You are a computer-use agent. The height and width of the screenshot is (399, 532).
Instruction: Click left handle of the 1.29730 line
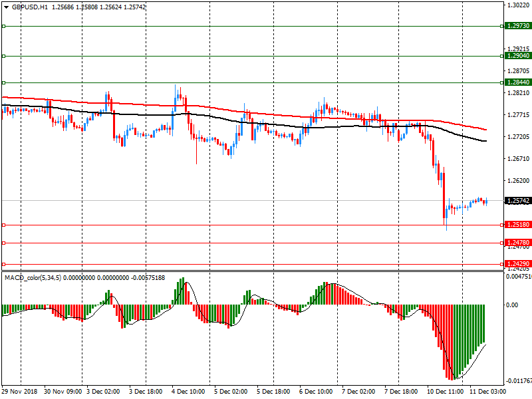(x=3, y=26)
